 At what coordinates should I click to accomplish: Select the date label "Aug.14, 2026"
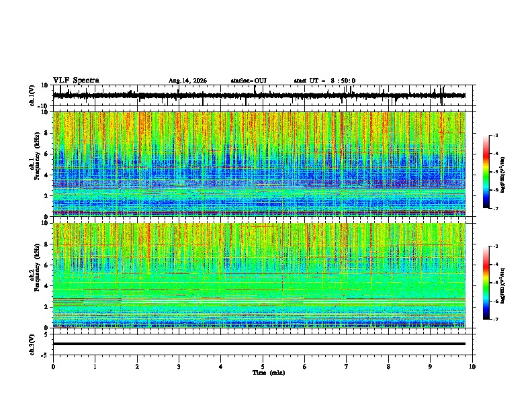coord(187,81)
